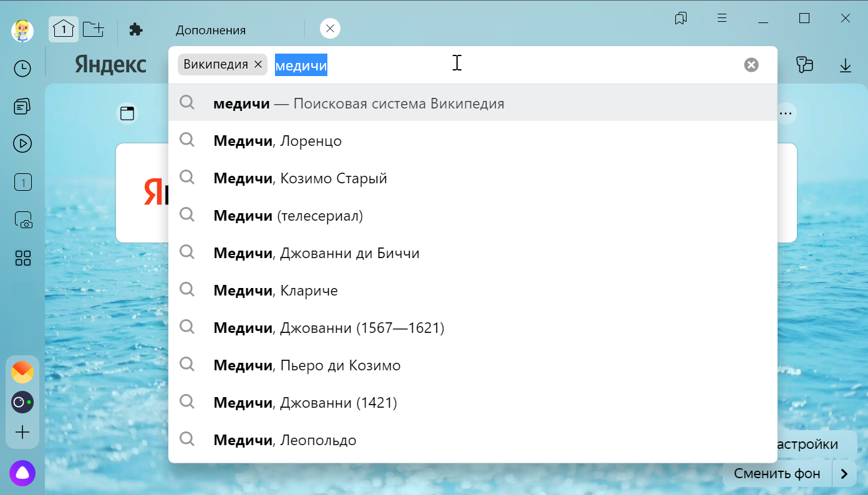Add new app to sidebar with plus
868x495 pixels.
pos(22,432)
